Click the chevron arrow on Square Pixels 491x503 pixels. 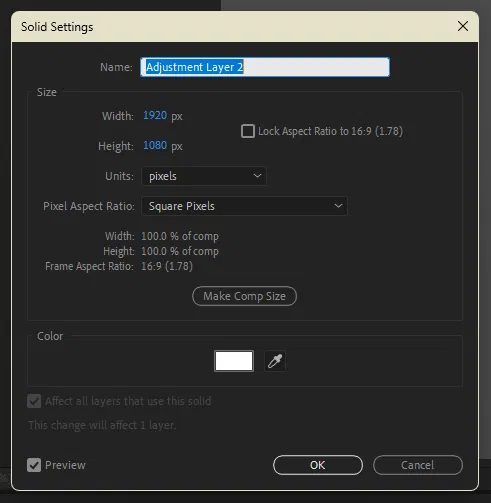[x=338, y=206]
